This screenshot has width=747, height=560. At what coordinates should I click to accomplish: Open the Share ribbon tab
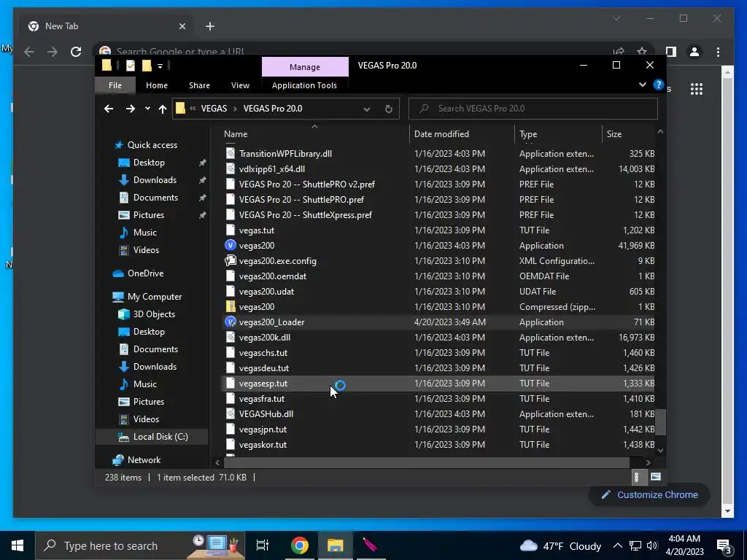(x=199, y=85)
